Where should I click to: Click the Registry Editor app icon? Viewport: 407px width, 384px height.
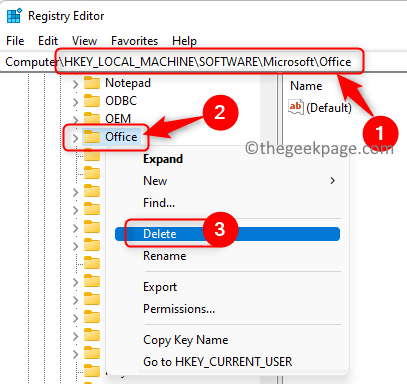click(14, 16)
